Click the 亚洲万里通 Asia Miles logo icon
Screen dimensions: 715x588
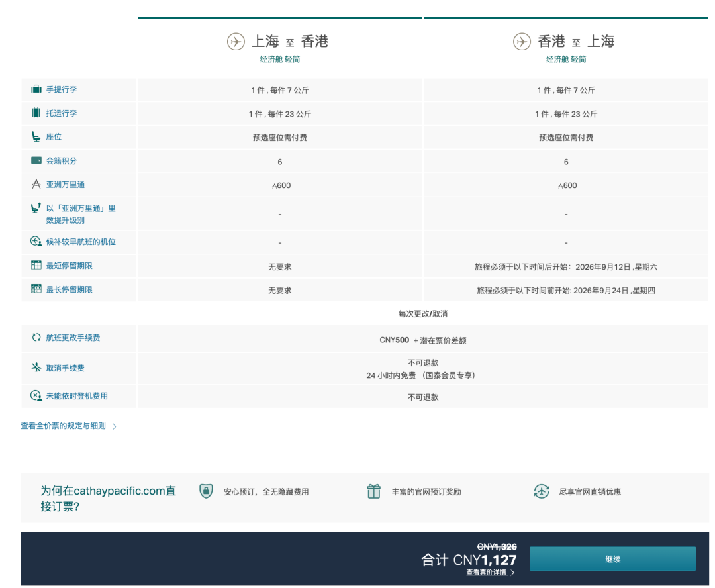[x=36, y=184]
